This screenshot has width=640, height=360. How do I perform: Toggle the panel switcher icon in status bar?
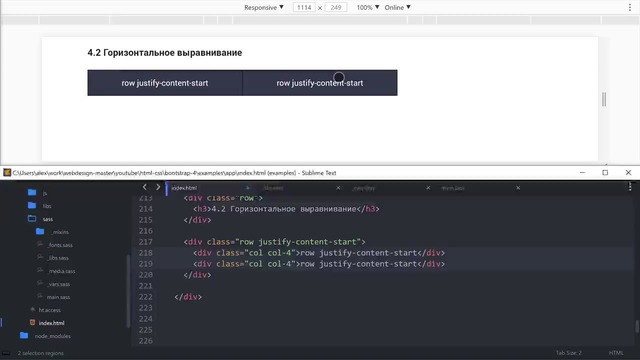coord(6,353)
